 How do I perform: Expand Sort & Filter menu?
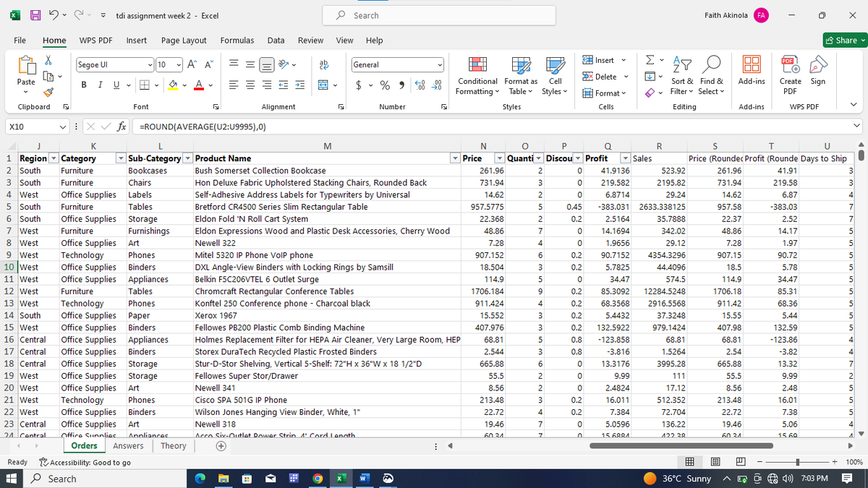(x=683, y=75)
